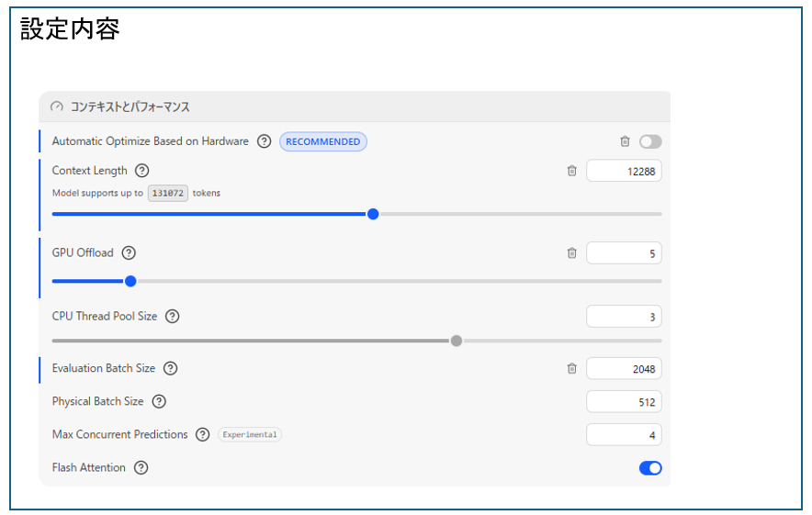The image size is (812, 515).
Task: Click the Max Concurrent Predictions label
Action: (x=119, y=434)
